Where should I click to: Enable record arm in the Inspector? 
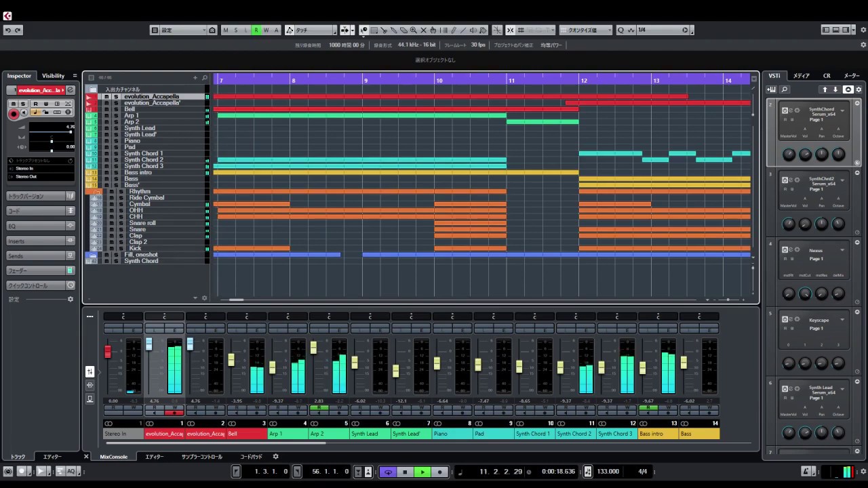click(x=13, y=114)
